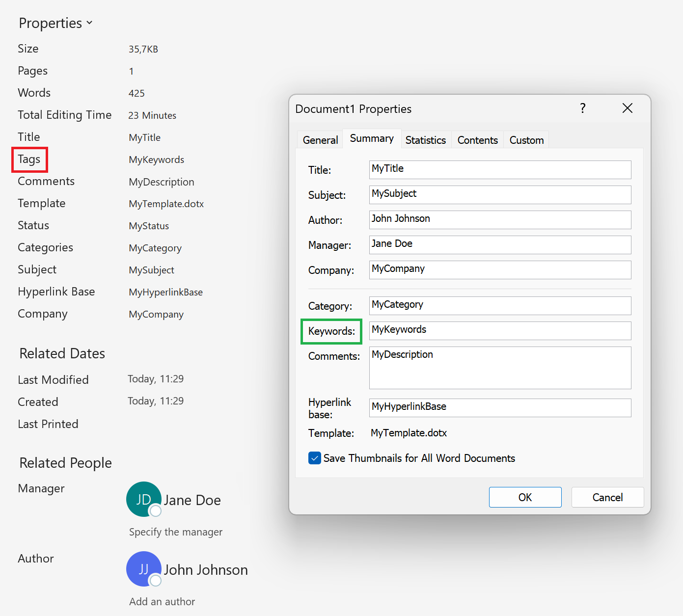Open the Statistics tab
Viewport: 683px width, 616px height.
click(x=425, y=140)
